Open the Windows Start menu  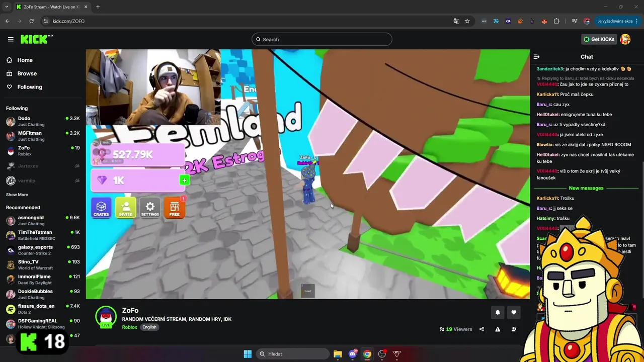pyautogui.click(x=248, y=354)
